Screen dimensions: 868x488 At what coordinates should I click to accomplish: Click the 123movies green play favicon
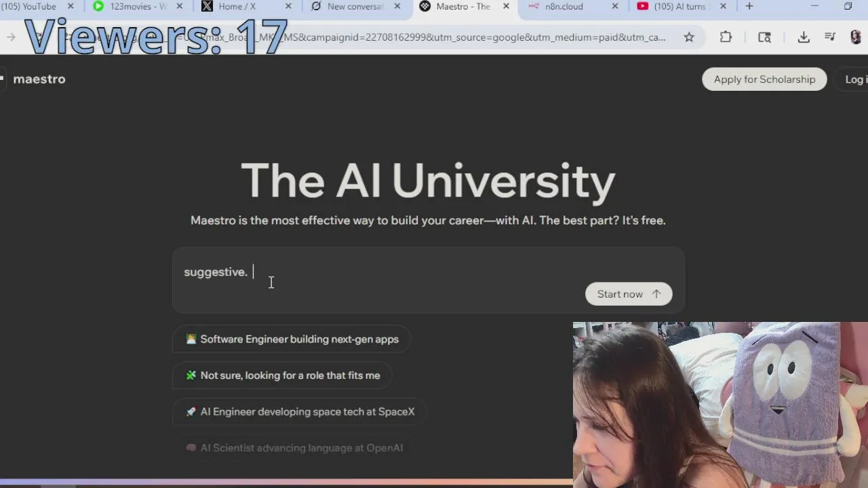(98, 7)
